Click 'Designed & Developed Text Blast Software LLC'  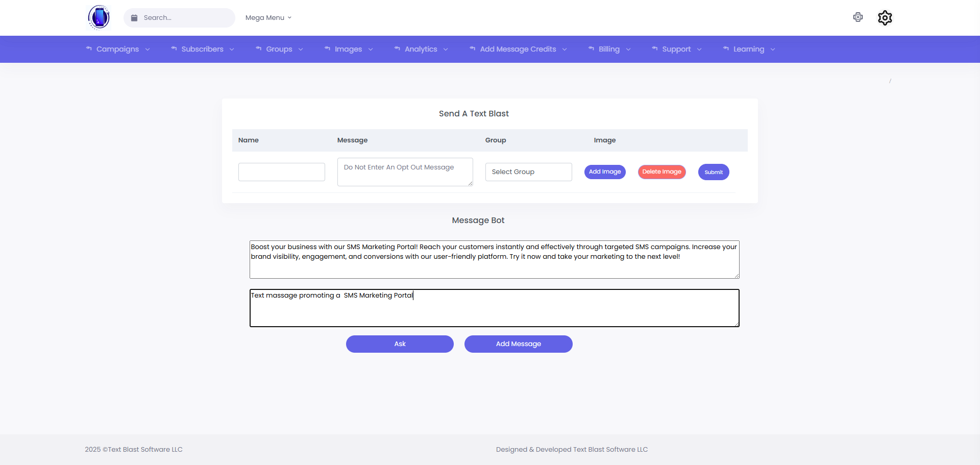click(572, 450)
